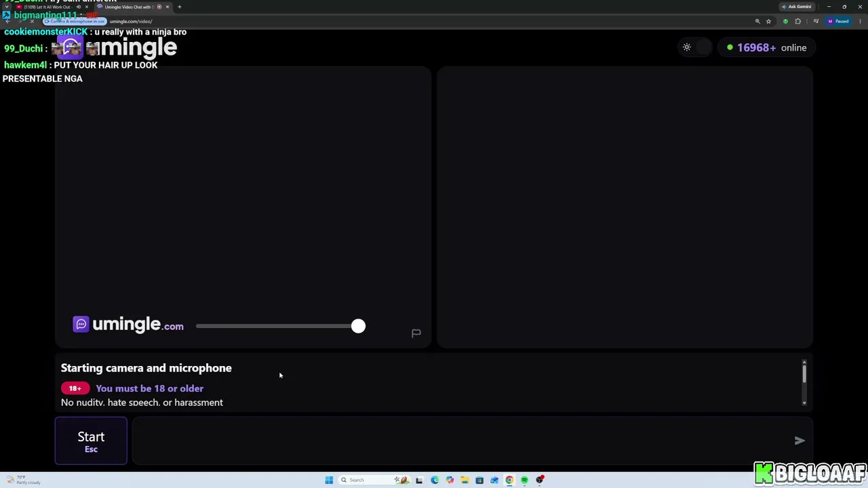Click the 16968+ online counter
This screenshot has height=488, width=868.
(x=766, y=47)
